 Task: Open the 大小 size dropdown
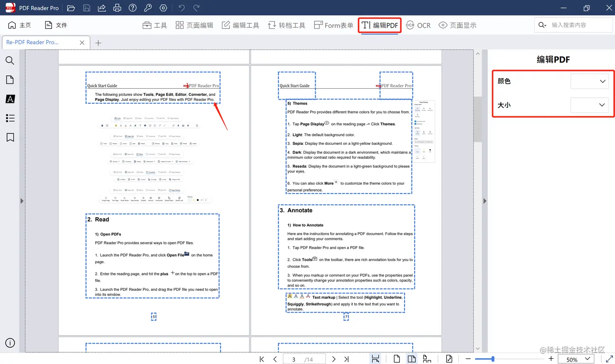point(590,105)
